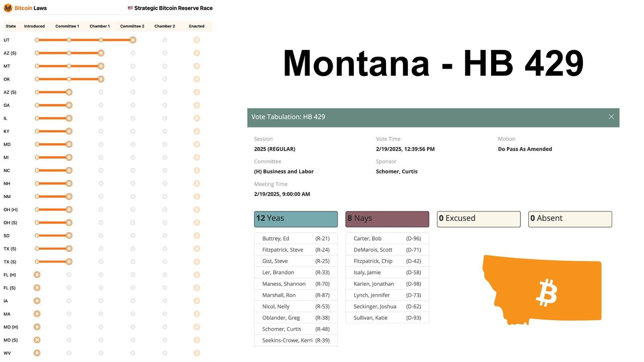Select the empty Chamber 2 circle on the UT row
This screenshot has width=644, height=362.
click(x=165, y=40)
